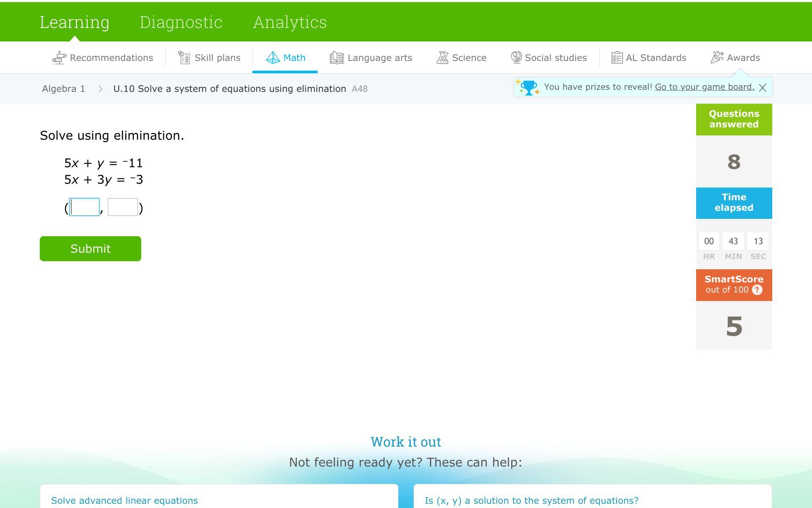The width and height of the screenshot is (812, 508).
Task: Click the y-value answer box
Action: pos(123,207)
